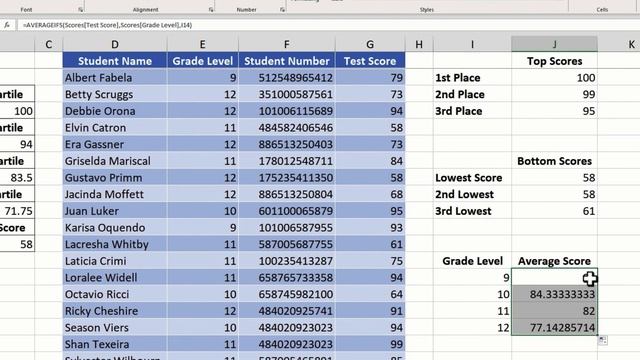Select column F header

pyautogui.click(x=287, y=44)
